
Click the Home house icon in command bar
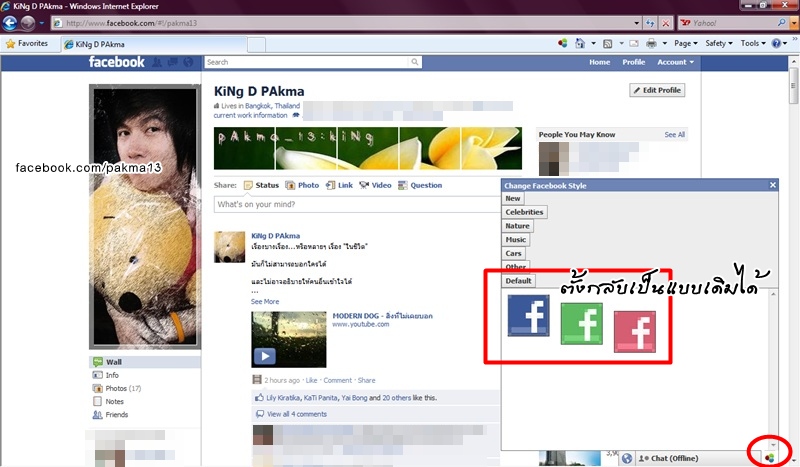[x=580, y=43]
